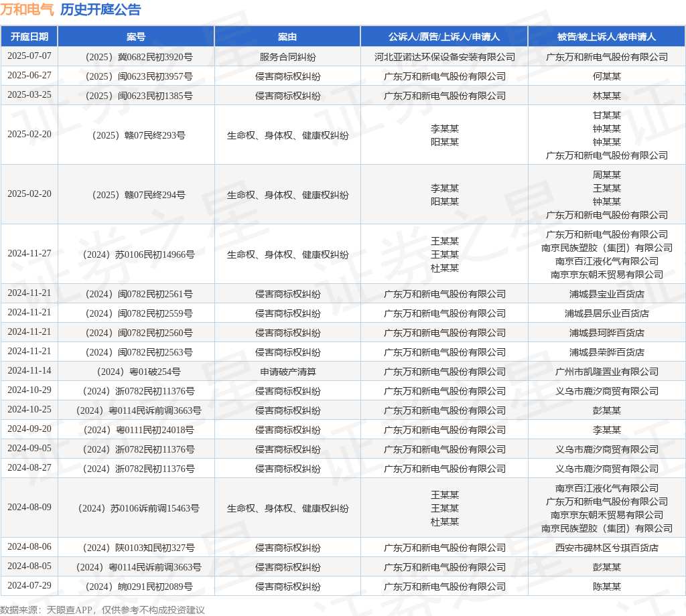Click defendant 陈某某

tap(607, 587)
